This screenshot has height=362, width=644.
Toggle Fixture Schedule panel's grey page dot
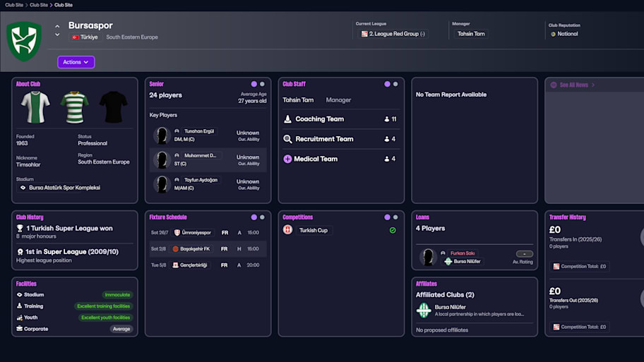tap(263, 217)
